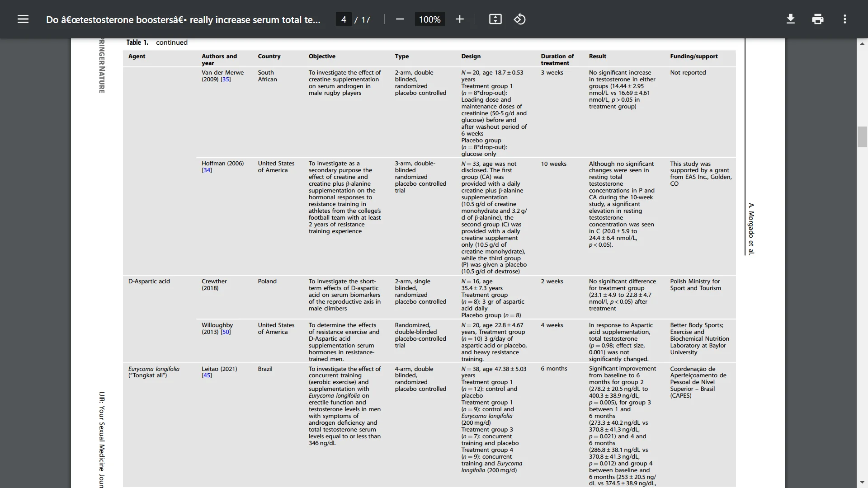This screenshot has height=488, width=868.
Task: Open citation link [35] for Van der Merwe
Action: tap(226, 80)
